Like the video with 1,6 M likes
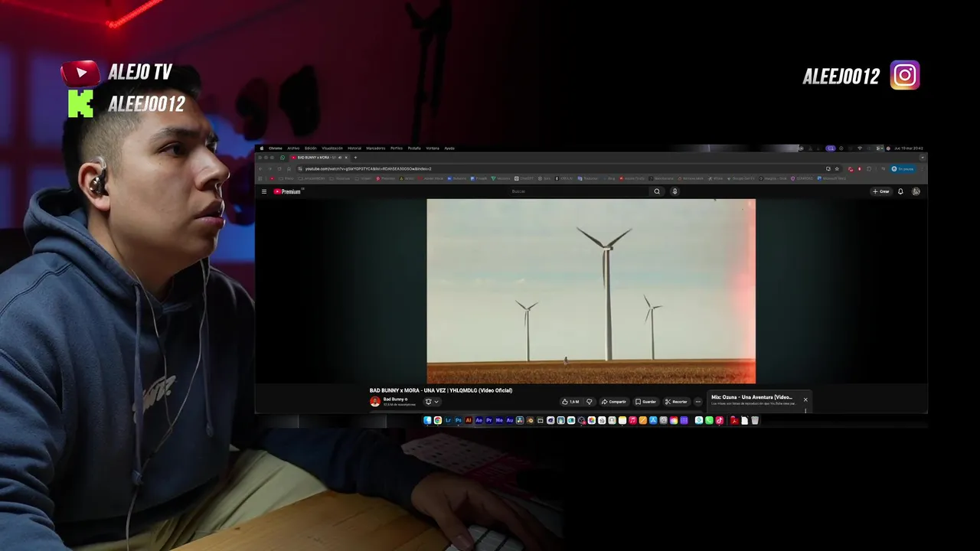980x551 pixels. [570, 402]
